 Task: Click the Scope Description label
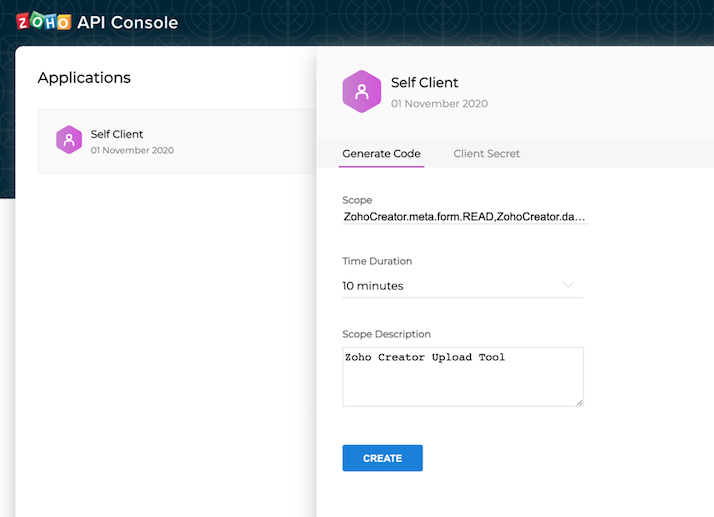click(x=386, y=334)
